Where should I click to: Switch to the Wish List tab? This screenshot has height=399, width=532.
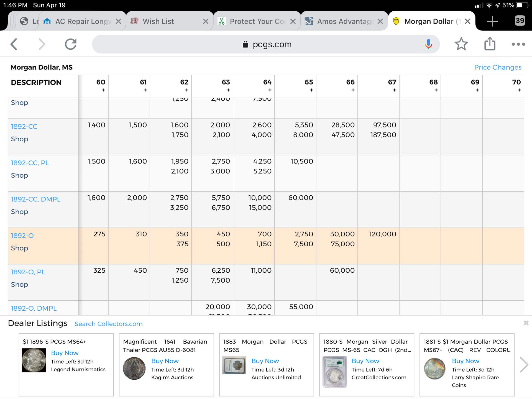coord(158,21)
